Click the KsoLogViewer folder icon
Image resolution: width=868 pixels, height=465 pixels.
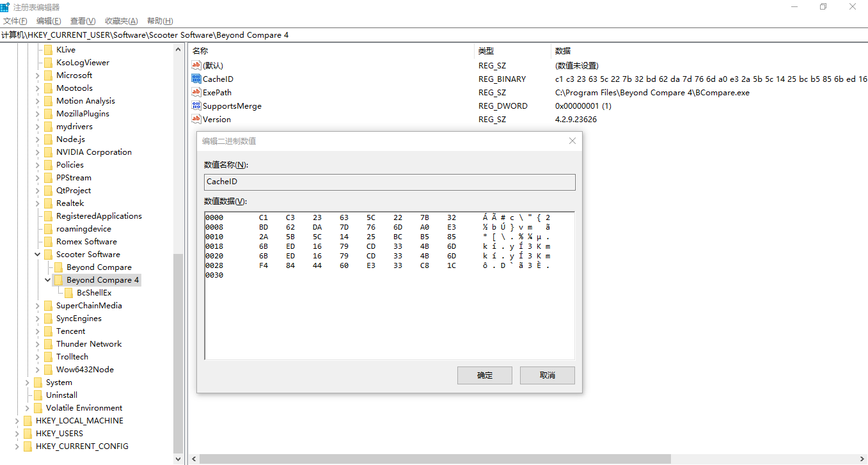pos(49,63)
